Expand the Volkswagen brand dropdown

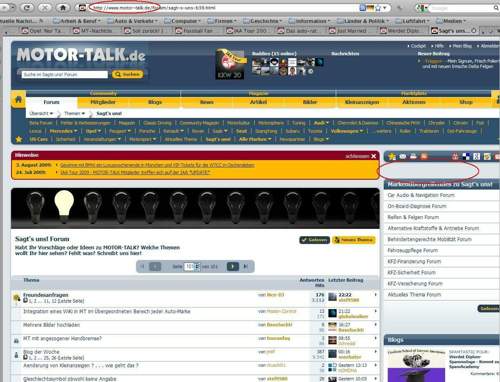[347, 131]
